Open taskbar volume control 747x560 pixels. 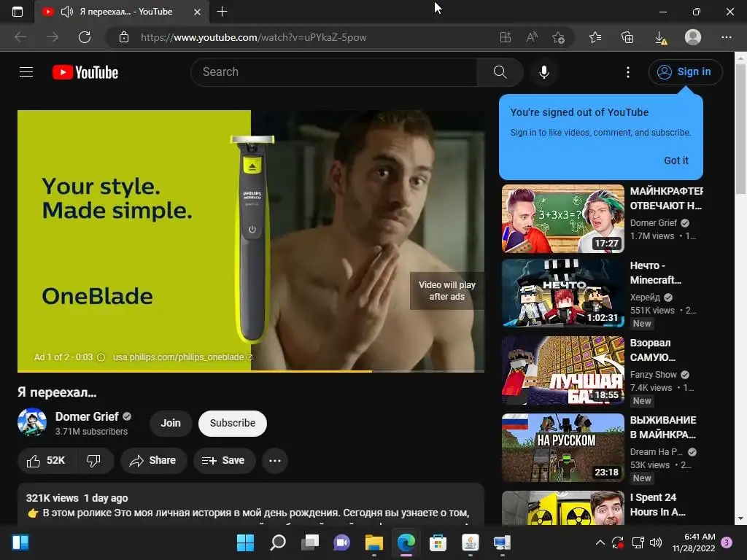656,542
